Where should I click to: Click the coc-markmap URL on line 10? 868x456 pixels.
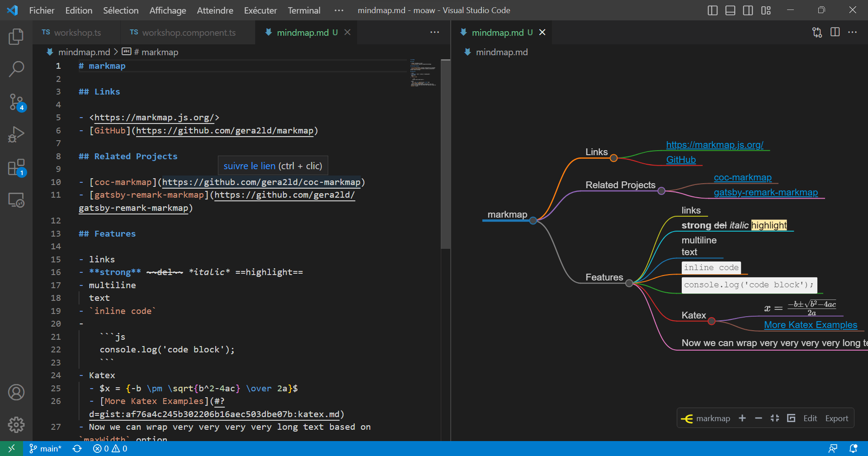[261, 182]
